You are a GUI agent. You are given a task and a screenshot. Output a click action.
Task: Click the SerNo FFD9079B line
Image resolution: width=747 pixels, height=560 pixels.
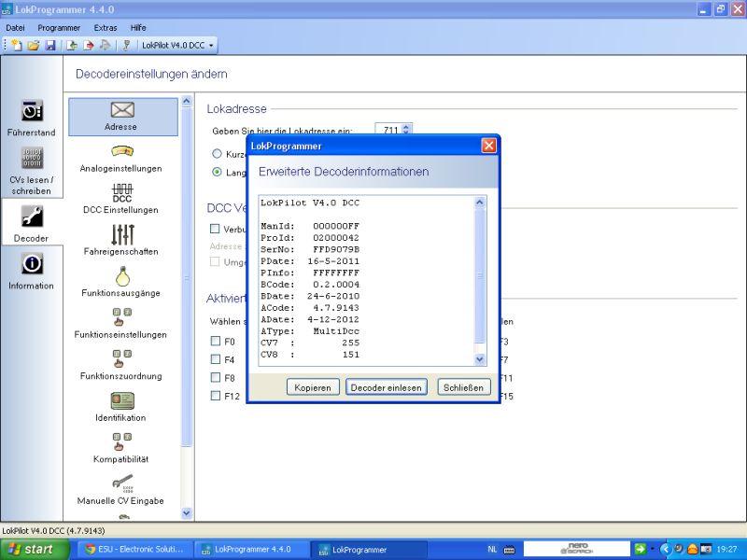point(310,249)
